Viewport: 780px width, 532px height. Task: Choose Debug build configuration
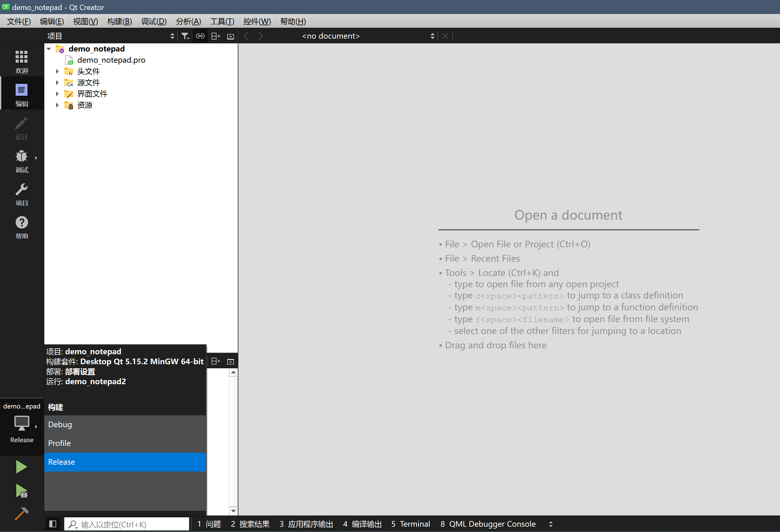[x=125, y=424]
